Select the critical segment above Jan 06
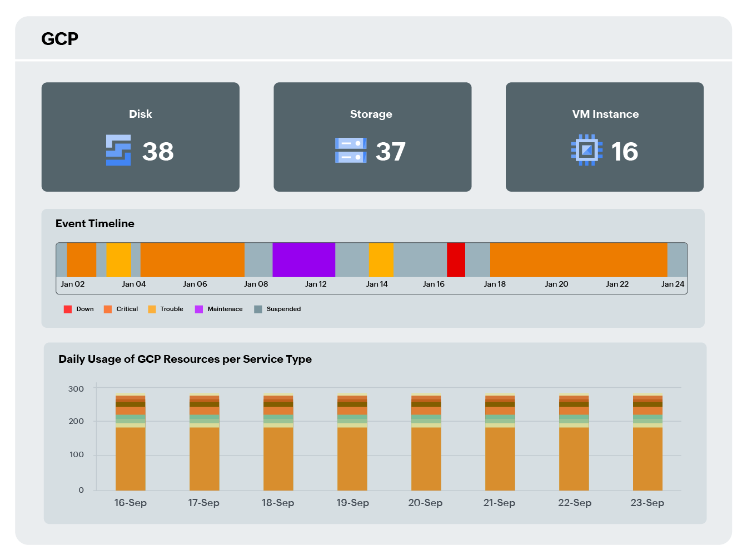 (x=192, y=260)
